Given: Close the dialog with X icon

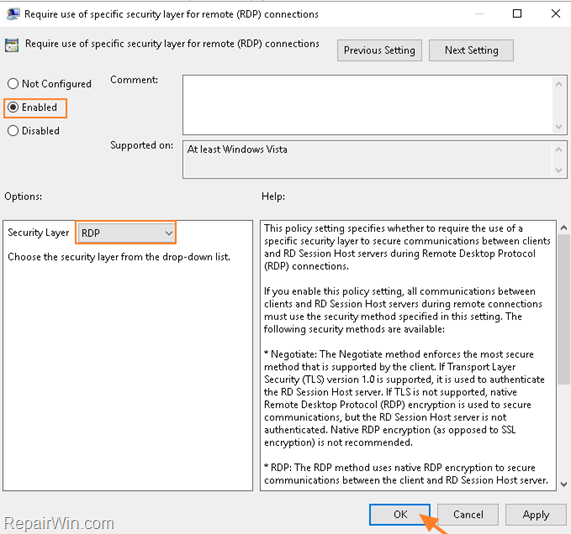Looking at the screenshot, I should [x=556, y=14].
